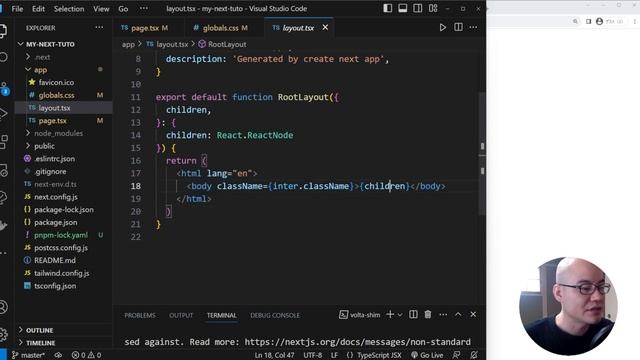The image size is (640, 360).
Task: Select TypeScript JSX language mode
Action: tap(374, 355)
